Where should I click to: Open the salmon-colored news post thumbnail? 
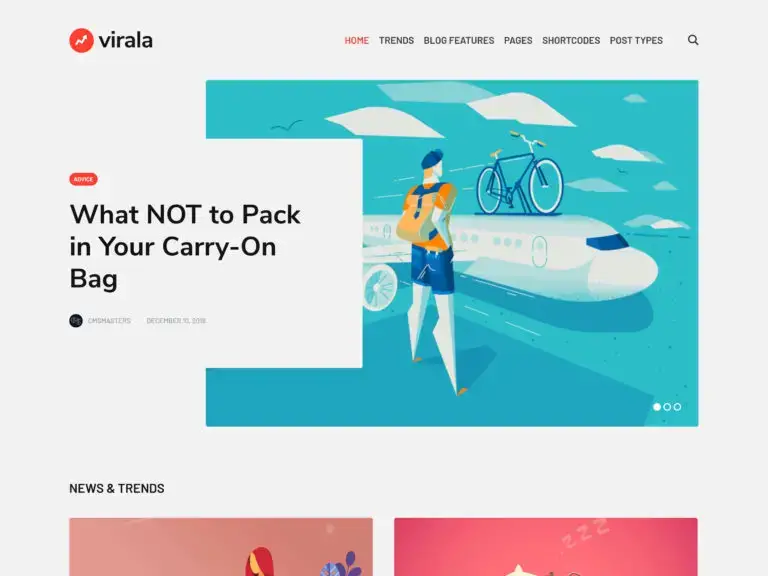(221, 547)
